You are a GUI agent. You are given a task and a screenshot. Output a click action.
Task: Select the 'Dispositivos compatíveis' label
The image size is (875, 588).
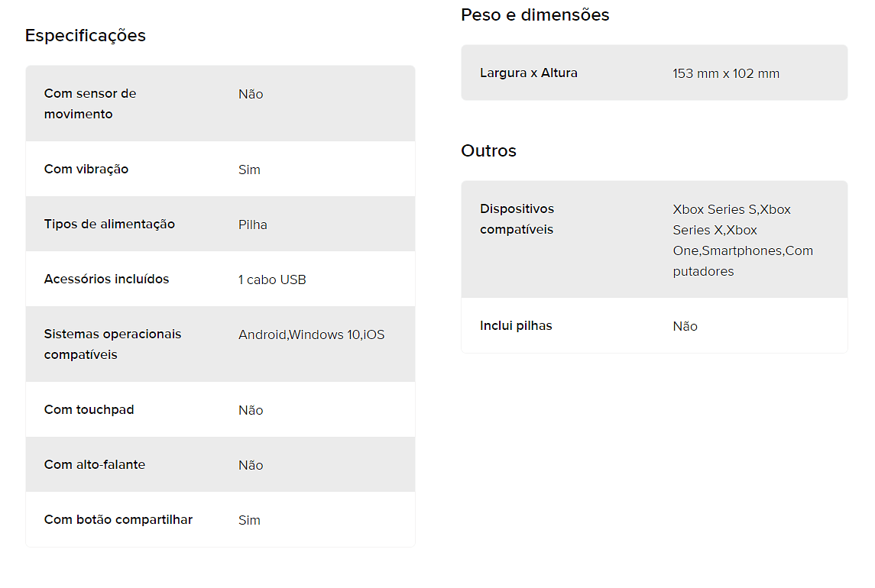pyautogui.click(x=517, y=219)
